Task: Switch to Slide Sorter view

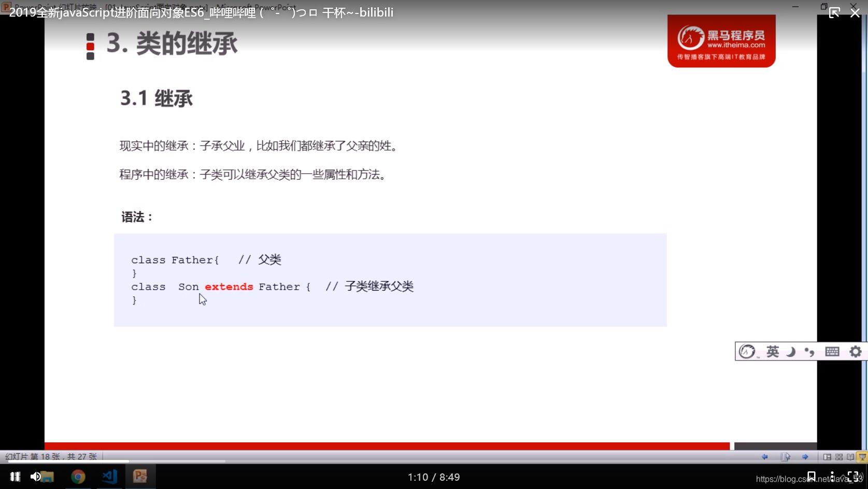Action: pos(839,457)
